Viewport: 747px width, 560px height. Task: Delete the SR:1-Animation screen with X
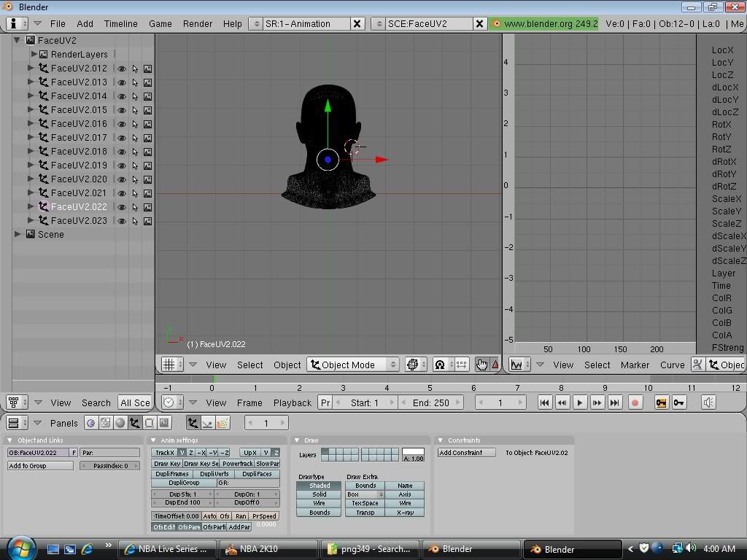(x=357, y=24)
